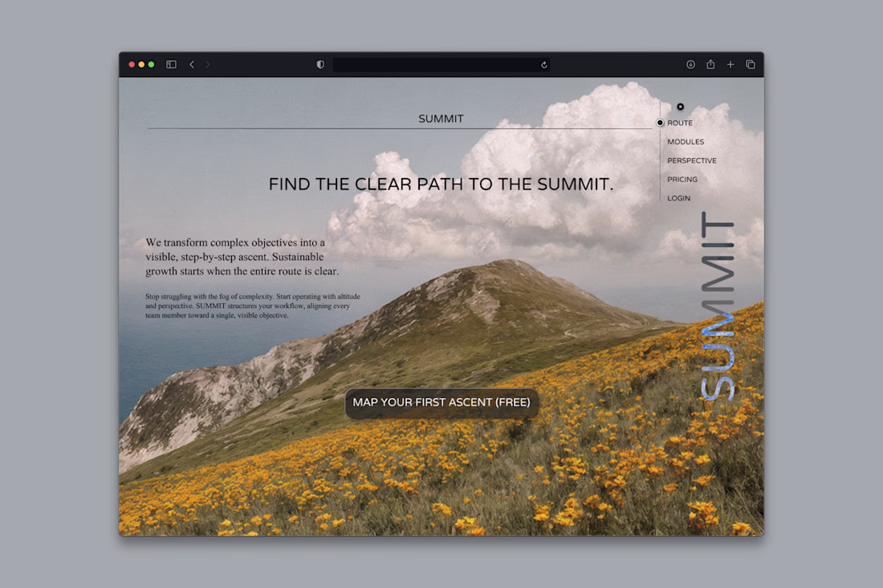Image resolution: width=883 pixels, height=588 pixels.
Task: Show the tab overview icon
Action: (750, 65)
